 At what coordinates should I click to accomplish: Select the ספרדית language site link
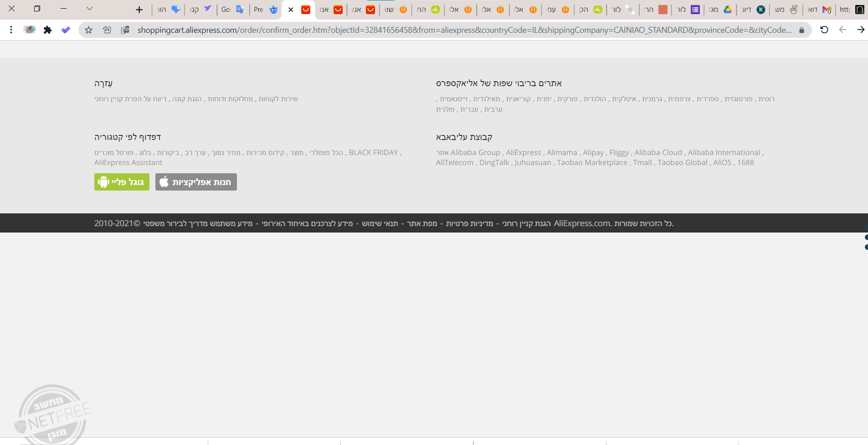[708, 99]
